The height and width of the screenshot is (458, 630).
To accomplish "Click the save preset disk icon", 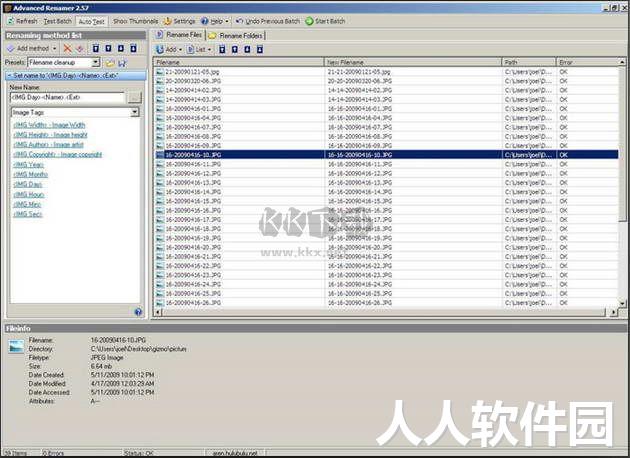I will [x=122, y=63].
